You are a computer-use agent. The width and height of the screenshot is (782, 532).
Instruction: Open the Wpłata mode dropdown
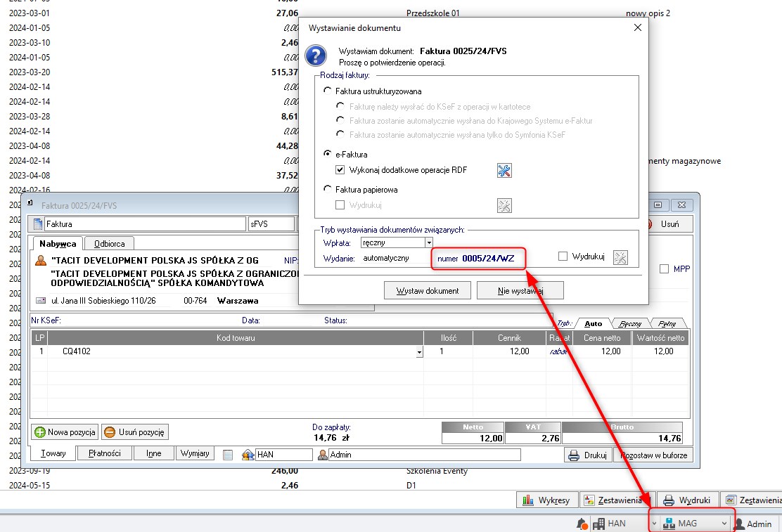tap(428, 242)
